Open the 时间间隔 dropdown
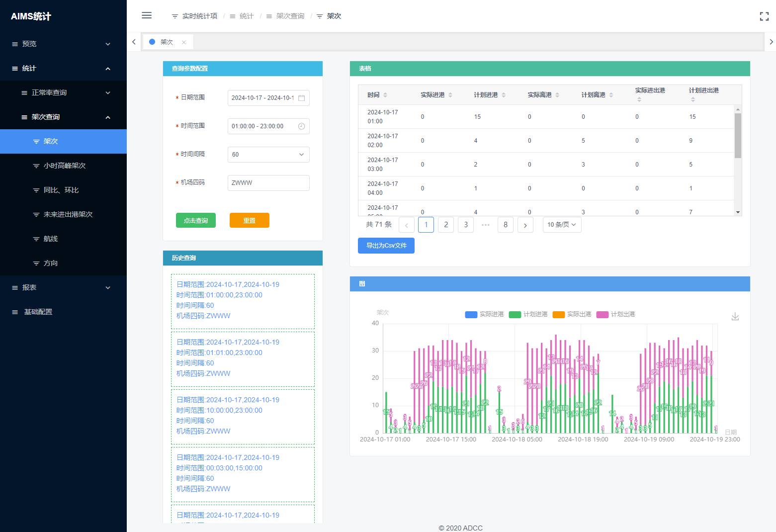The height and width of the screenshot is (532, 776). 268,155
